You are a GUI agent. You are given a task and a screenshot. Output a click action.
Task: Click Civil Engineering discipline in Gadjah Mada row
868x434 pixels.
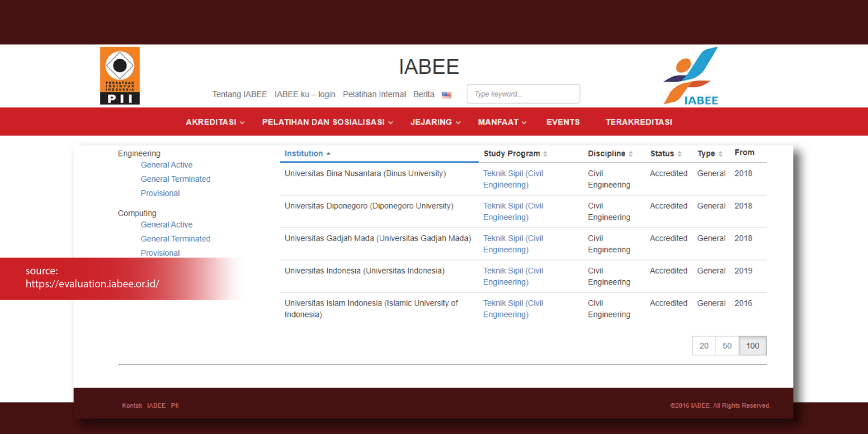(609, 244)
